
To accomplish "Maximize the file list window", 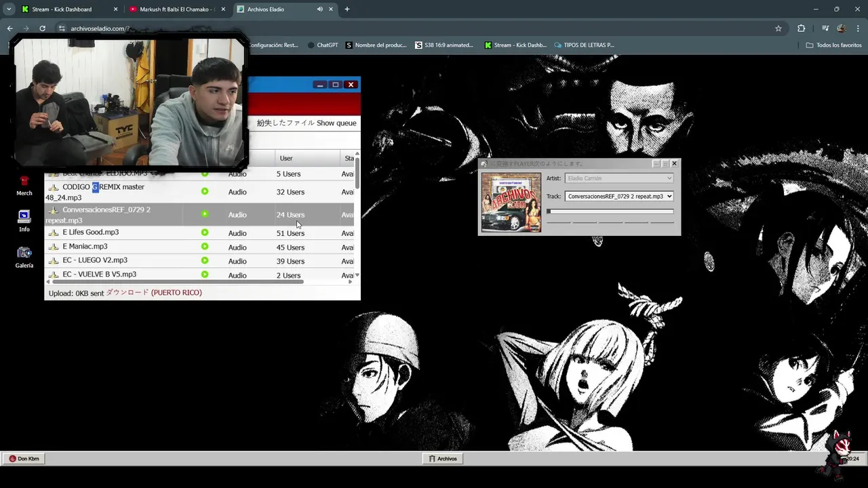I will 335,85.
